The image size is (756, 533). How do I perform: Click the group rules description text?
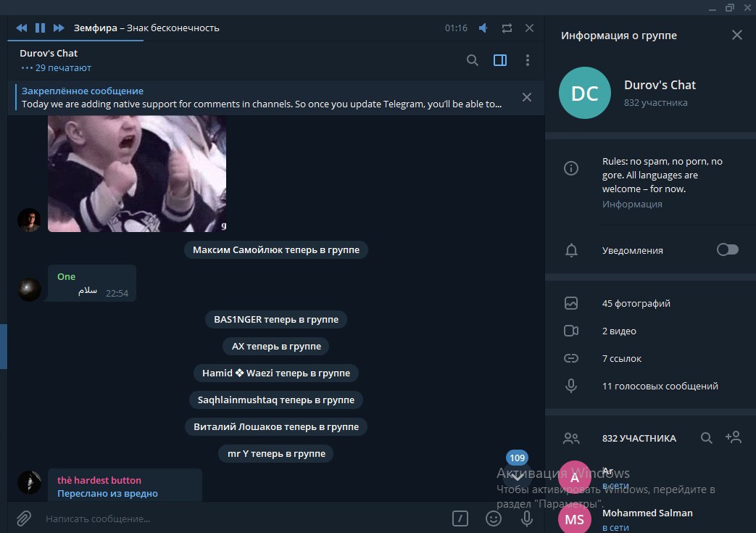click(662, 175)
